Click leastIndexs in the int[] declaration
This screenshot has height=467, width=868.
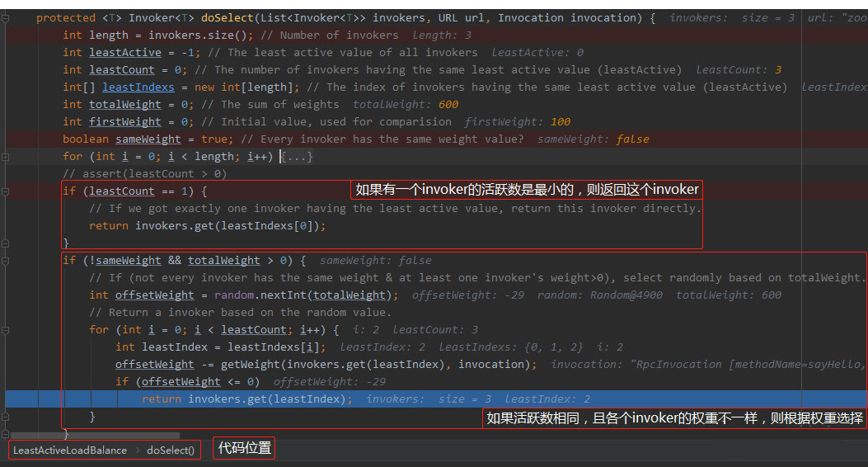point(138,87)
